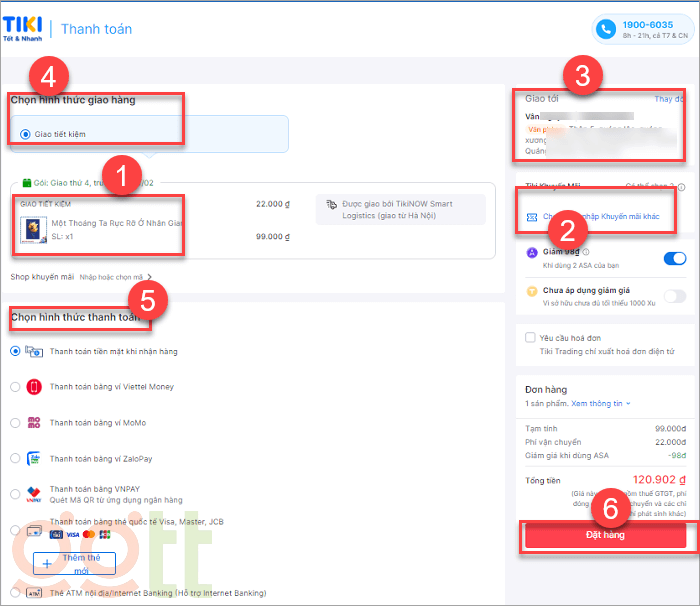The width and height of the screenshot is (700, 606).
Task: Click the Viettel Money wallet icon
Action: (34, 387)
